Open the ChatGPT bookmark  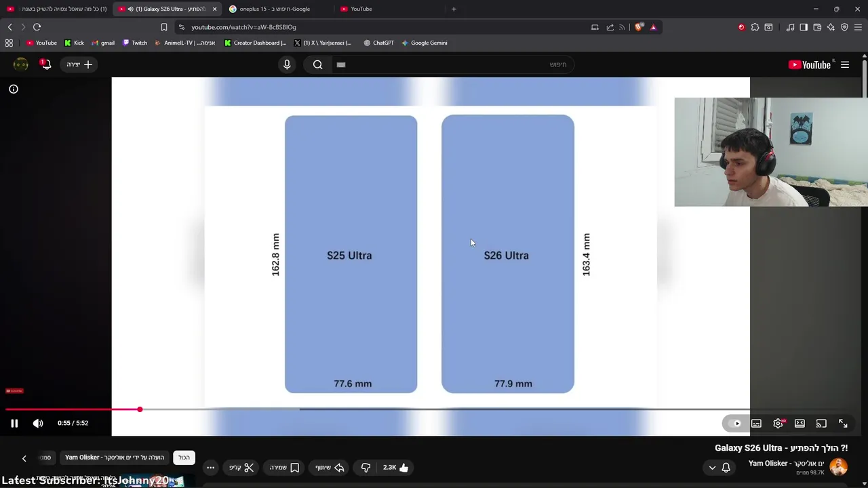(x=378, y=43)
